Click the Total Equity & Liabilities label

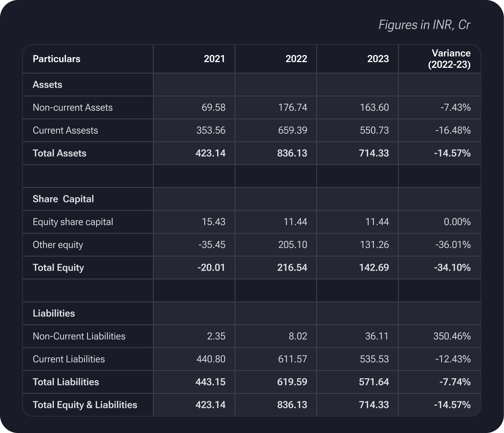pos(85,405)
